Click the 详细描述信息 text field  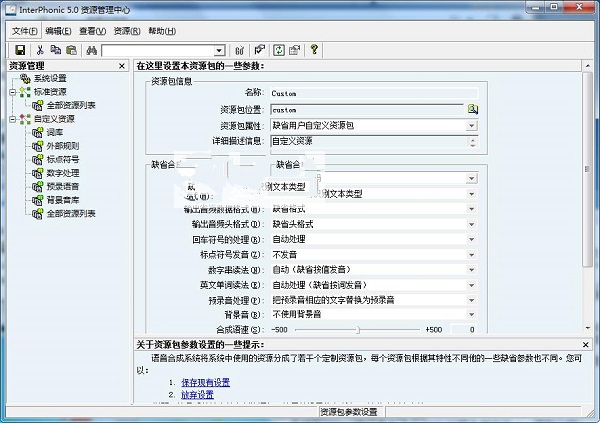[x=369, y=141]
